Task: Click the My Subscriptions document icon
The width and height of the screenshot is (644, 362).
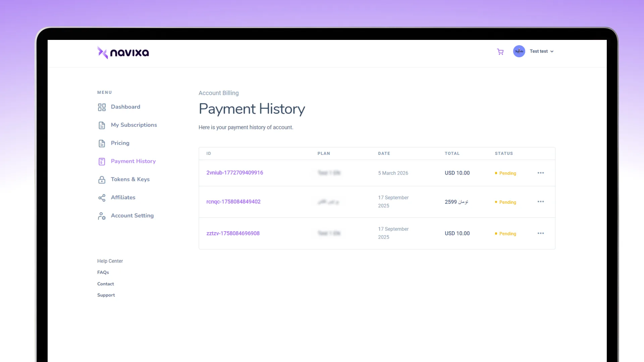Action: tap(102, 125)
